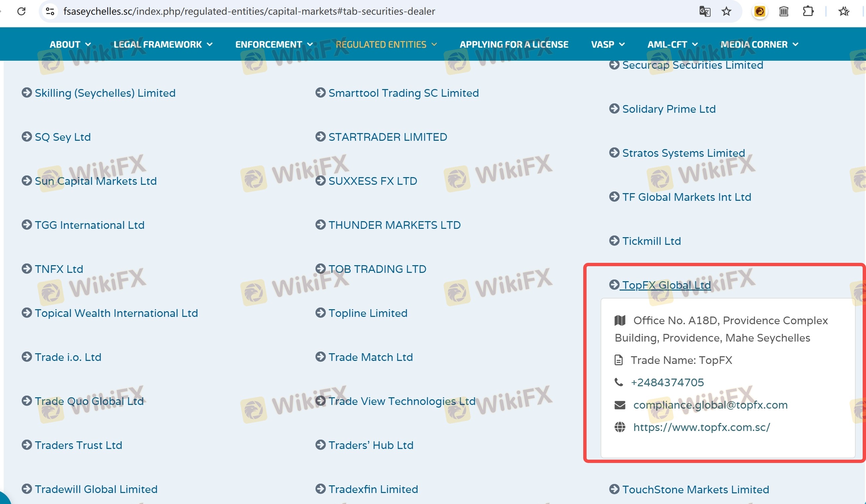Open the site information icon in address bar
Viewport: 866px width, 504px height.
(50, 11)
